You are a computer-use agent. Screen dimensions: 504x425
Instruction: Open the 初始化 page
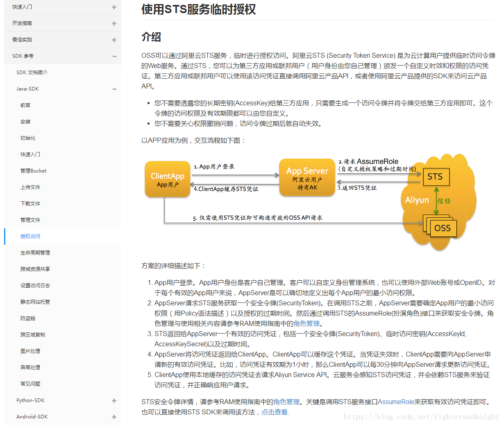click(28, 138)
